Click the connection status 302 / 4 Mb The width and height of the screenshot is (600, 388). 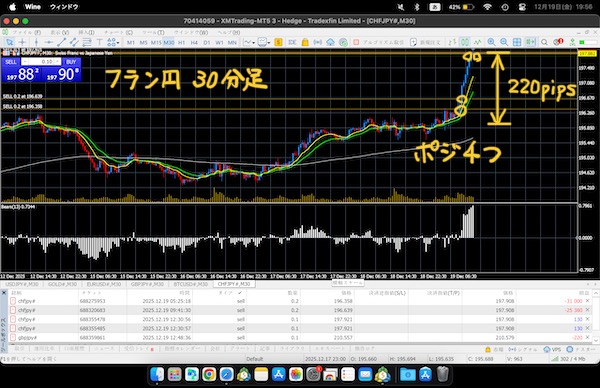point(568,359)
